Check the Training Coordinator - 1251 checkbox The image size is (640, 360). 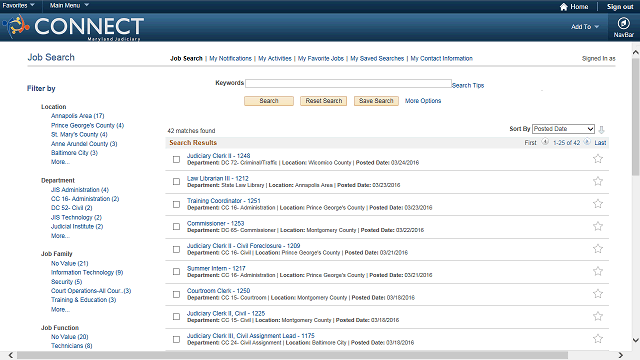tap(176, 204)
